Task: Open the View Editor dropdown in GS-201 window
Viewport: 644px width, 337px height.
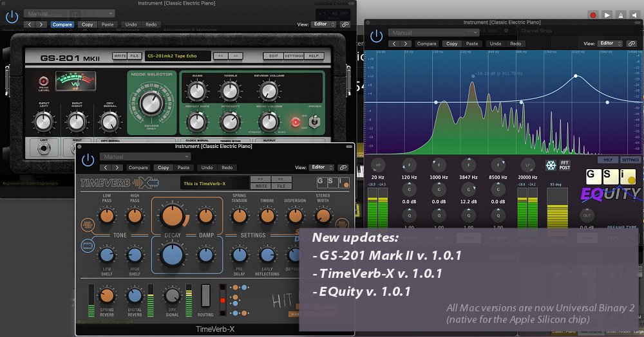Action: (323, 24)
